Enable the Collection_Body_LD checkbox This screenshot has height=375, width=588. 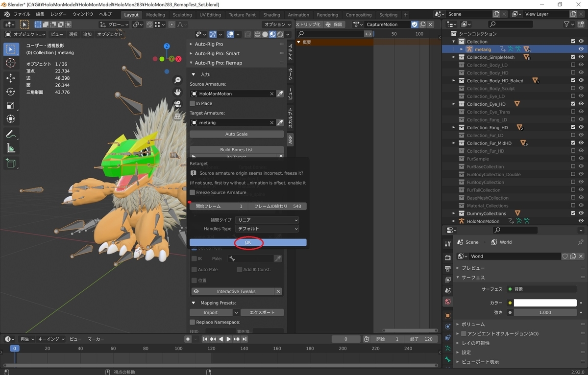573,65
